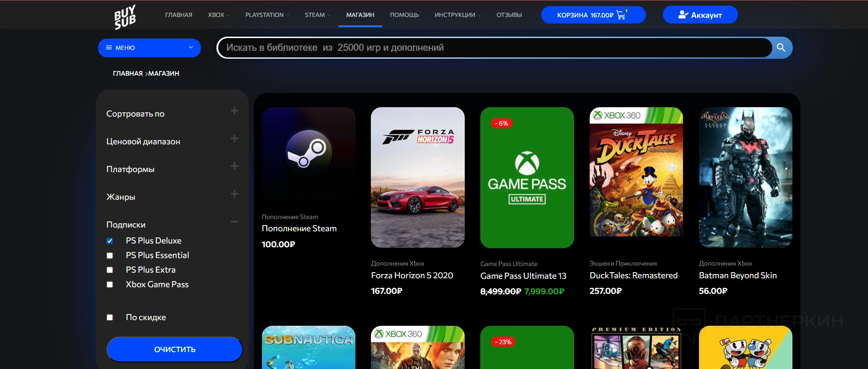The height and width of the screenshot is (369, 868).
Task: Click the DuckTales price 257.00₽
Action: 606,291
